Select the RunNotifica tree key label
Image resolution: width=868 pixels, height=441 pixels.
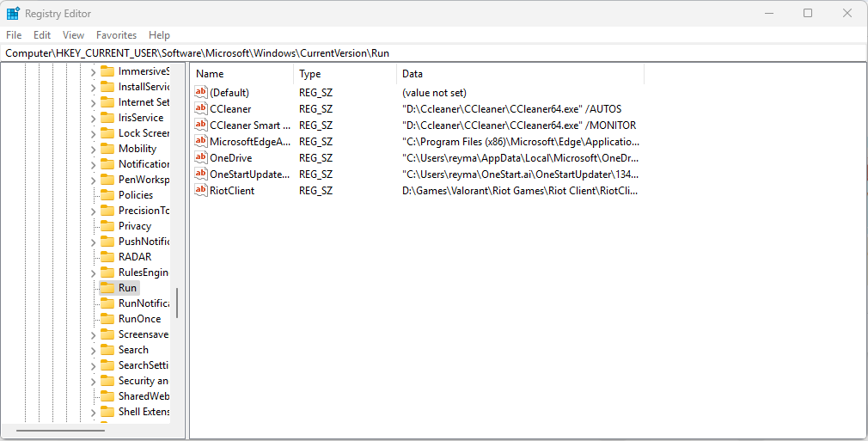coord(144,303)
